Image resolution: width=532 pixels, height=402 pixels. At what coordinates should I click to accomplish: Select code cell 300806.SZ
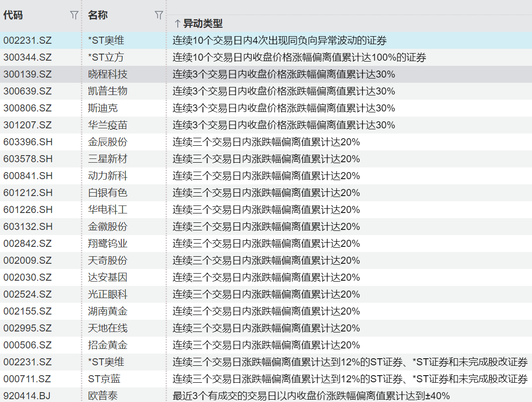point(27,108)
